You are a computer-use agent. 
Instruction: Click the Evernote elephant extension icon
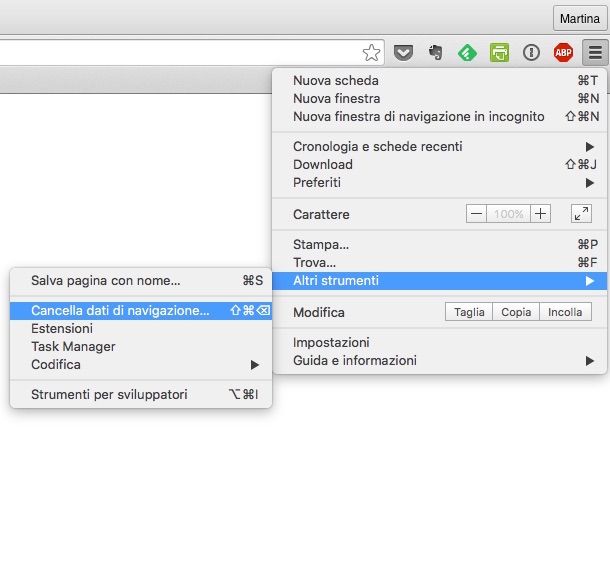click(436, 53)
